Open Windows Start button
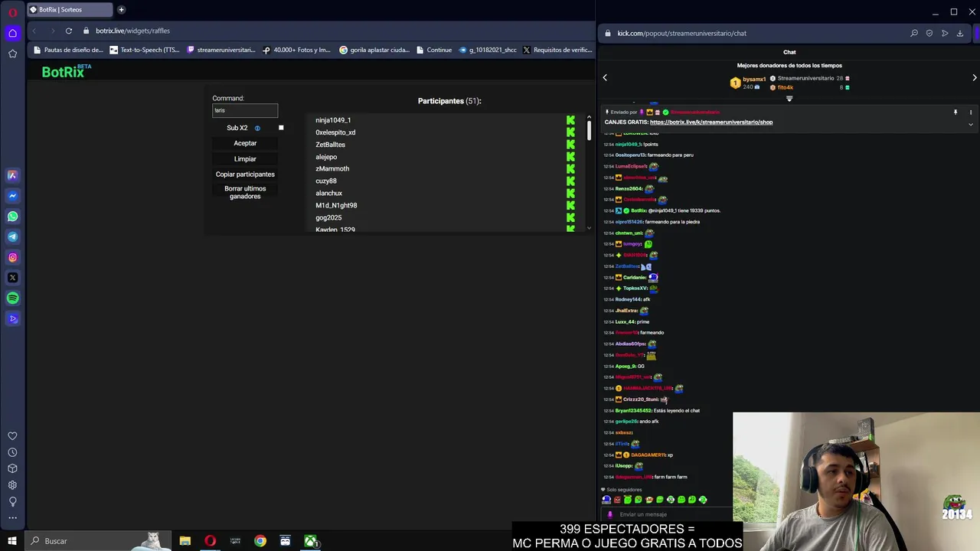 [x=12, y=541]
